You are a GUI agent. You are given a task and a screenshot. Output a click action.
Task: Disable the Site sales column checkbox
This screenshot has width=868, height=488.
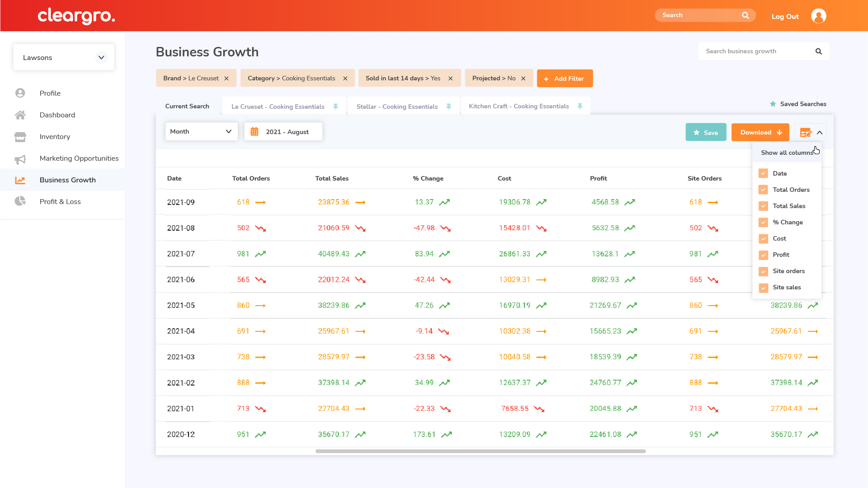tap(763, 288)
